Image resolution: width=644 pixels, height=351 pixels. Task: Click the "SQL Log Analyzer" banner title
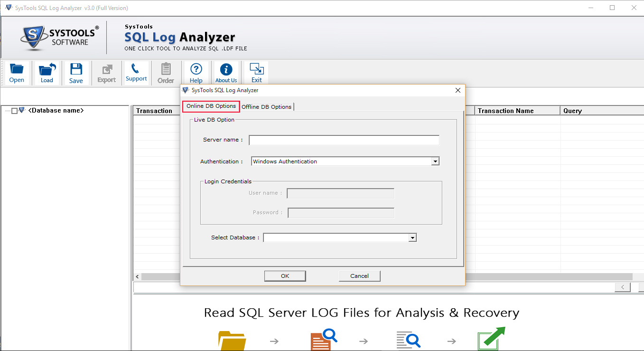pos(180,37)
